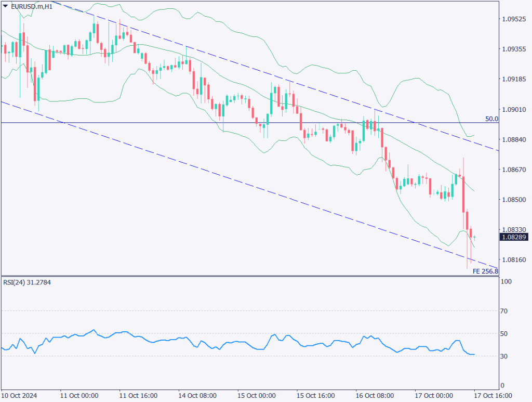532x402 pixels.
Task: Select the current price tag 1.08289
Action: pos(515,237)
